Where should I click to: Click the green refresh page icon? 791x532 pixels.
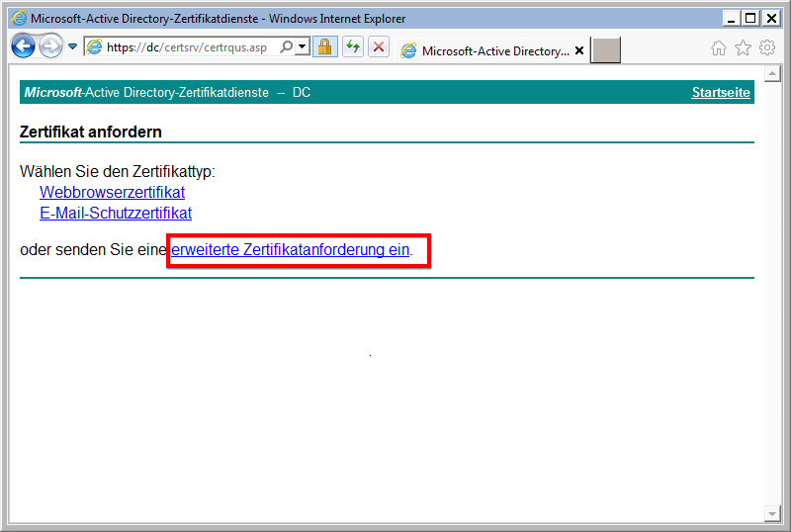tap(352, 46)
